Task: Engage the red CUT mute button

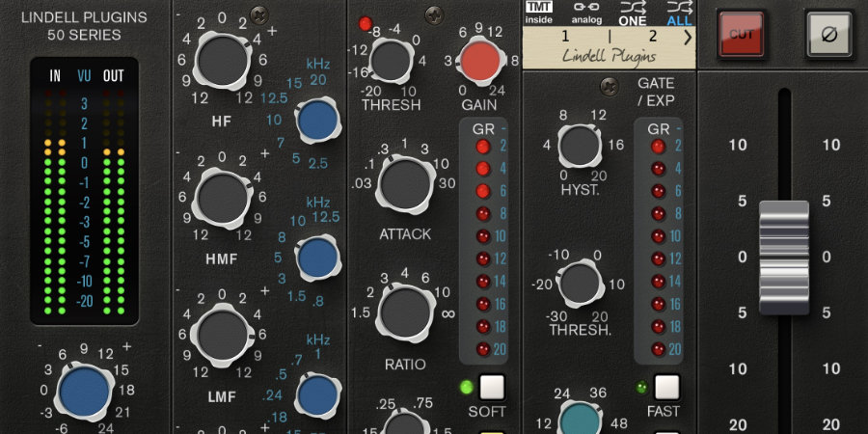Action: [x=742, y=35]
